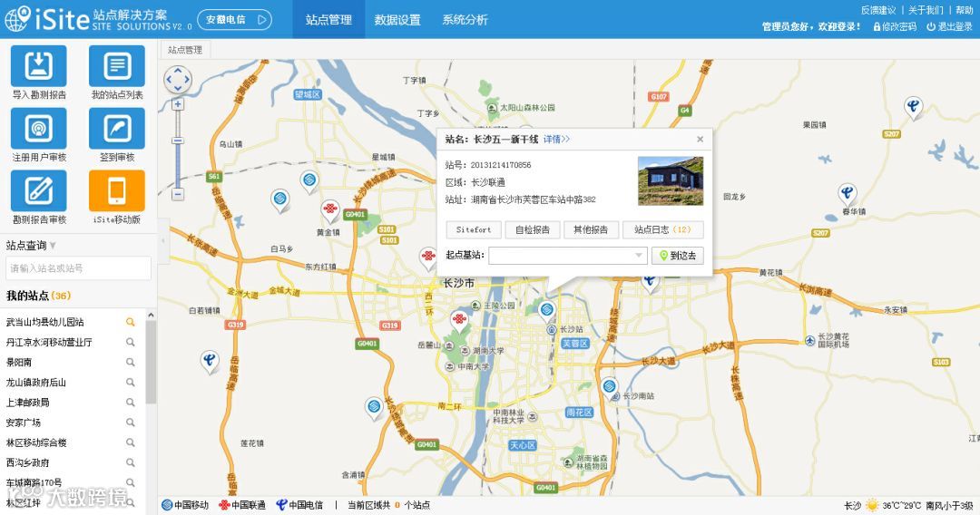Viewport: 980px width, 515px height.
Task: Switch to 数据设置 top menu
Action: point(397,20)
